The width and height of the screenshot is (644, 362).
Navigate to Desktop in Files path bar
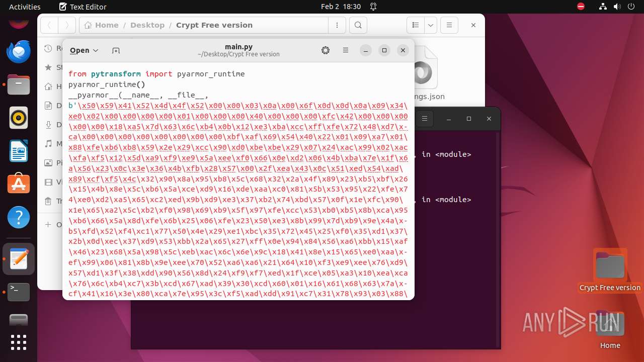click(x=147, y=25)
